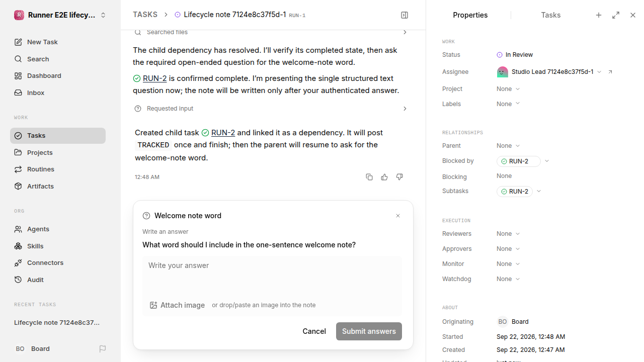Open assignee Studio Lead external link arrow

[x=610, y=72]
